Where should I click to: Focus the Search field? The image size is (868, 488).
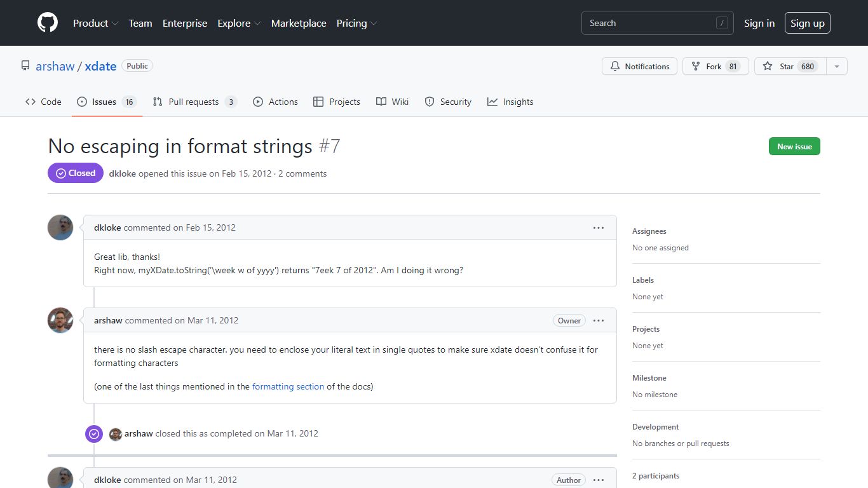pyautogui.click(x=657, y=23)
